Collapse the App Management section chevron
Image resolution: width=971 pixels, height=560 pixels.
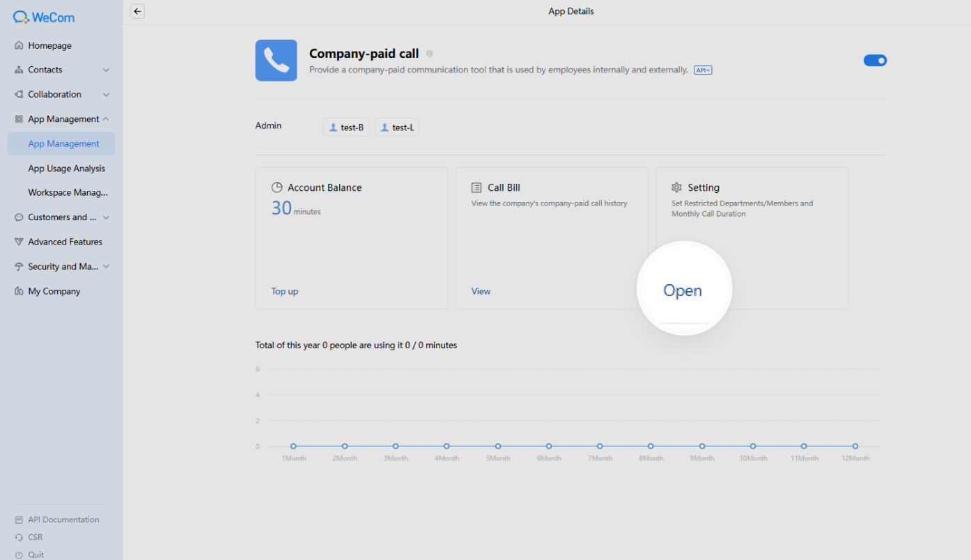[x=106, y=119]
